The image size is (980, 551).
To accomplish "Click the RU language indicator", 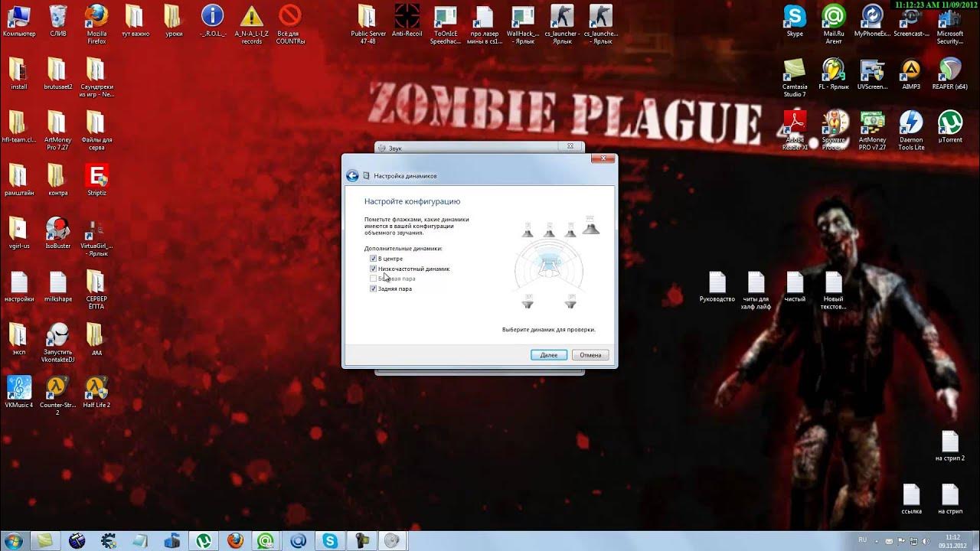I will click(x=863, y=540).
